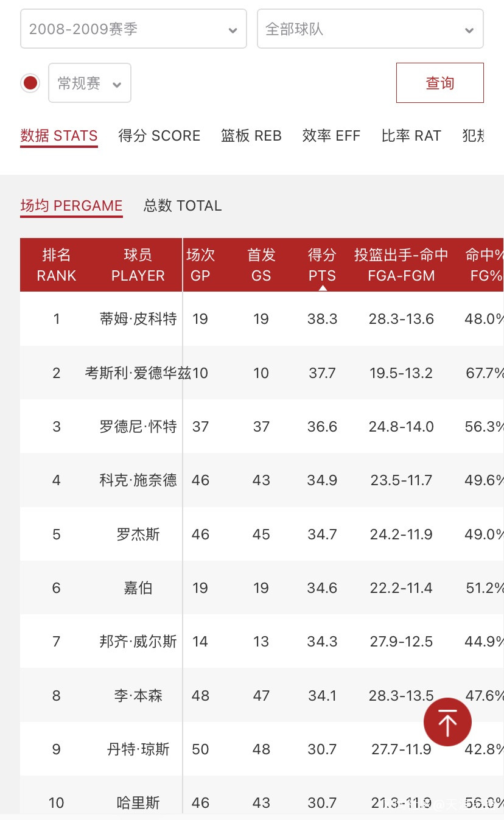The image size is (504, 820).
Task: Open the 常规赛 game type dropdown
Action: click(x=89, y=83)
